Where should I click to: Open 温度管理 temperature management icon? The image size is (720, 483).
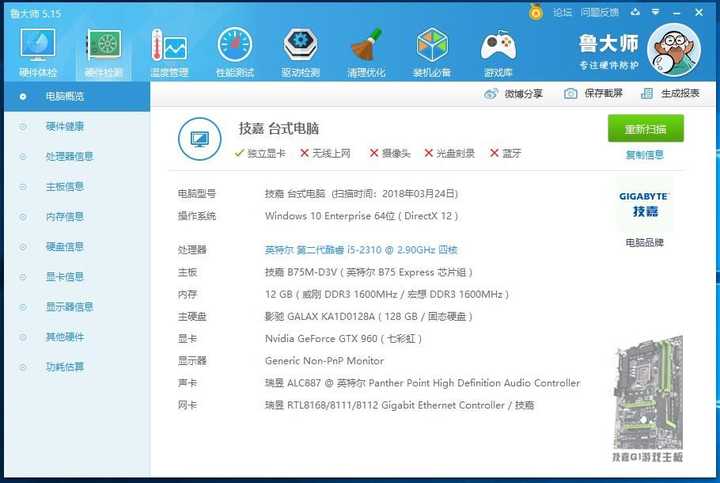[169, 52]
